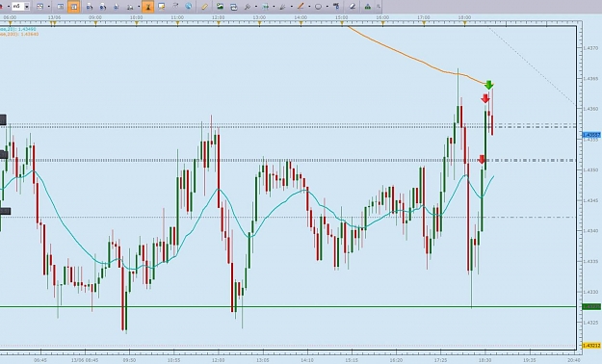602x364 pixels.
Task: Click the blue current price label on axis
Action: pos(591,135)
